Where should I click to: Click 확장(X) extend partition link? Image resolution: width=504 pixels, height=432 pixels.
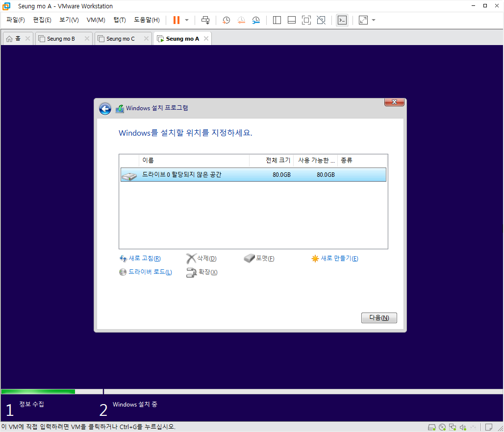click(x=208, y=272)
